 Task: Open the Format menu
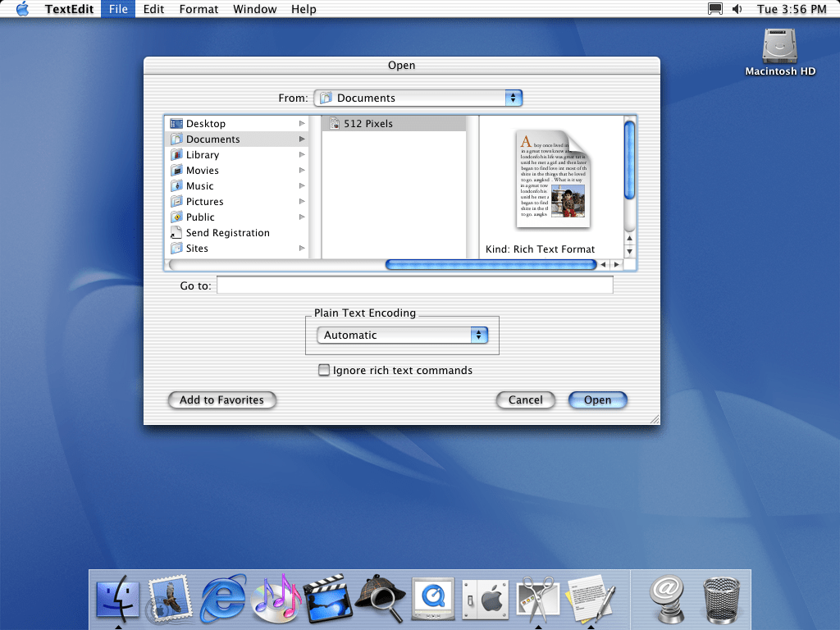click(x=199, y=9)
